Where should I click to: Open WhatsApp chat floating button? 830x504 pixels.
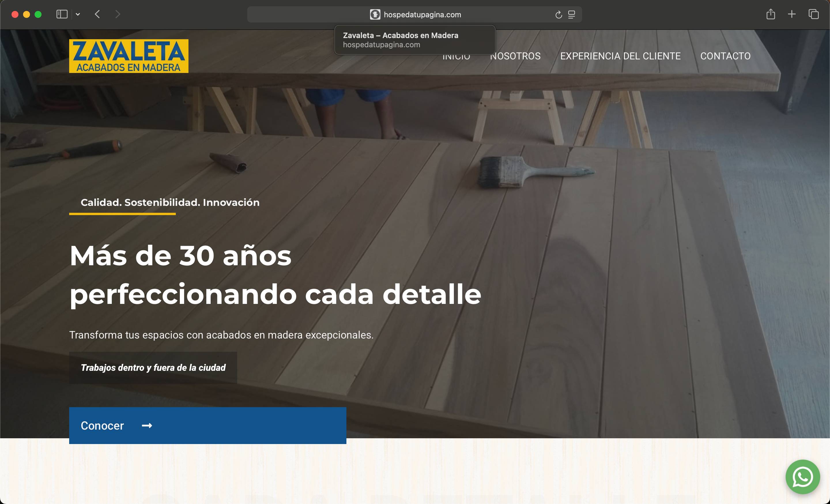click(803, 477)
